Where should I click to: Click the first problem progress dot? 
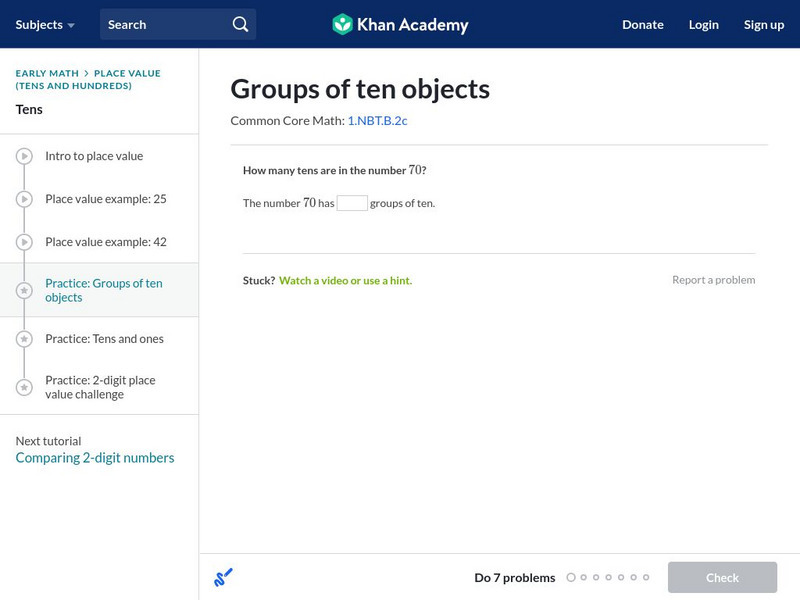click(571, 577)
